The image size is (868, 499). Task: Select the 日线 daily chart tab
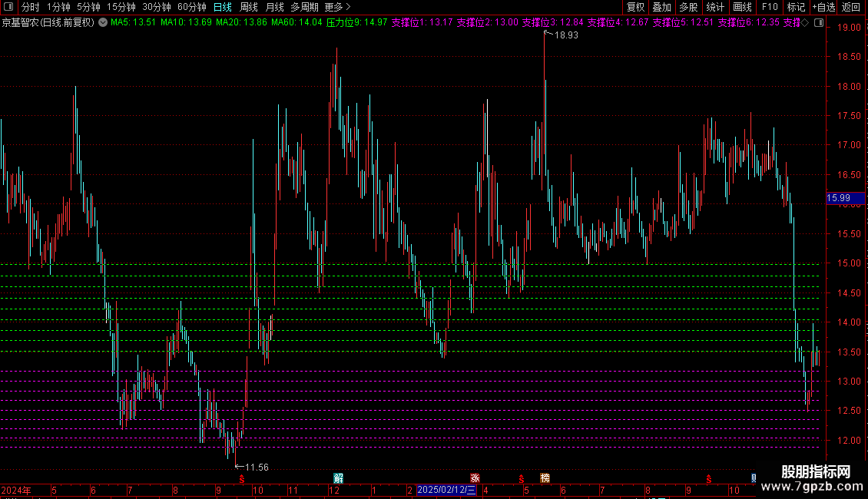[223, 7]
